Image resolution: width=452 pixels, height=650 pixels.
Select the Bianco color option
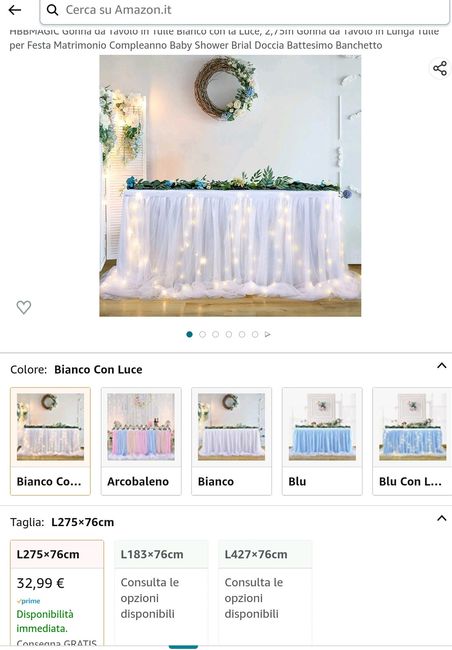(x=231, y=441)
